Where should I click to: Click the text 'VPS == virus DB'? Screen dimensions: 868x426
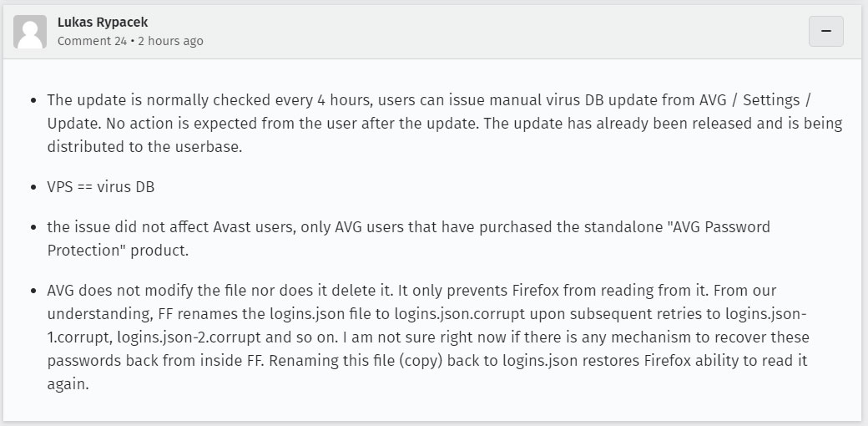[x=100, y=186]
